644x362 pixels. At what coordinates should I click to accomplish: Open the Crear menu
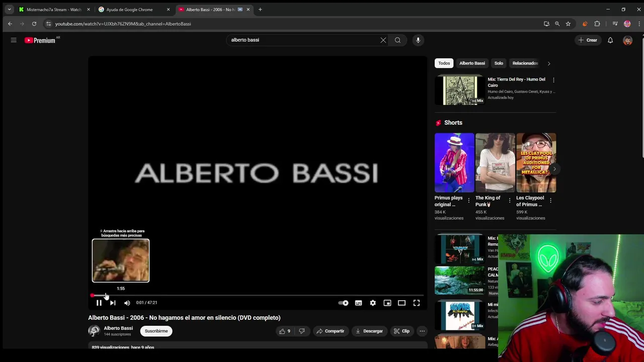[588, 40]
